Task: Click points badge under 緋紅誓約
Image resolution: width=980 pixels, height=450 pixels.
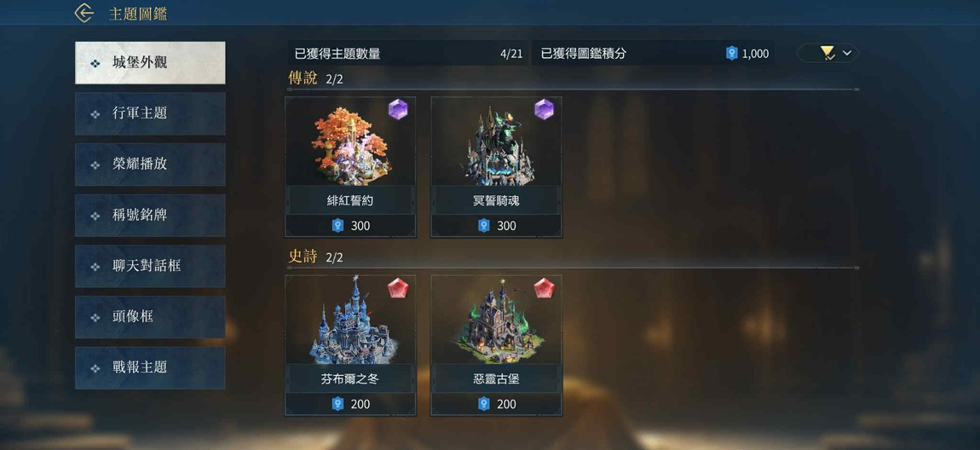Action: click(x=338, y=226)
